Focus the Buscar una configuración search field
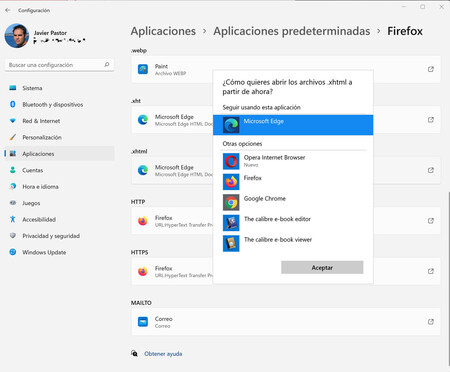Viewport: 450px width, 372px height. pyautogui.click(x=59, y=65)
